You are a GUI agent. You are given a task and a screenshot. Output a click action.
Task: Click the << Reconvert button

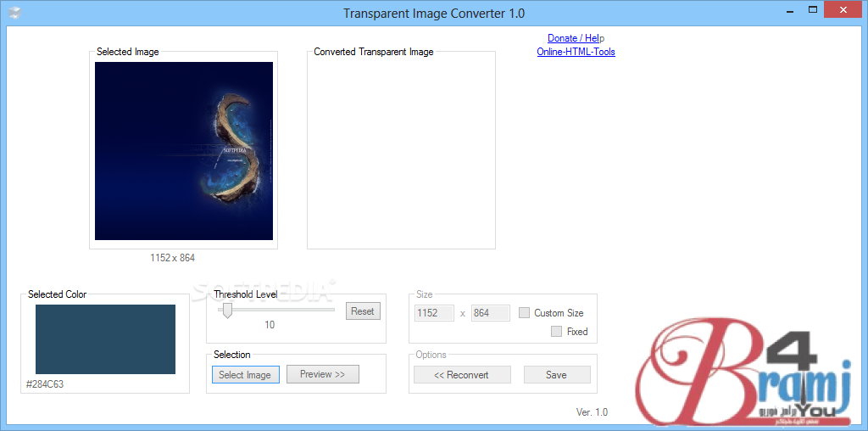[462, 374]
